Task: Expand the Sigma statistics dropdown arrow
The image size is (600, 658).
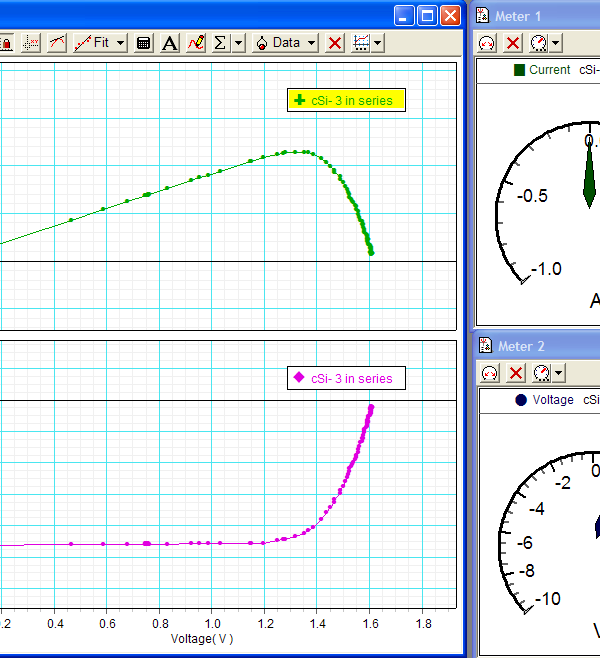Action: pyautogui.click(x=238, y=43)
